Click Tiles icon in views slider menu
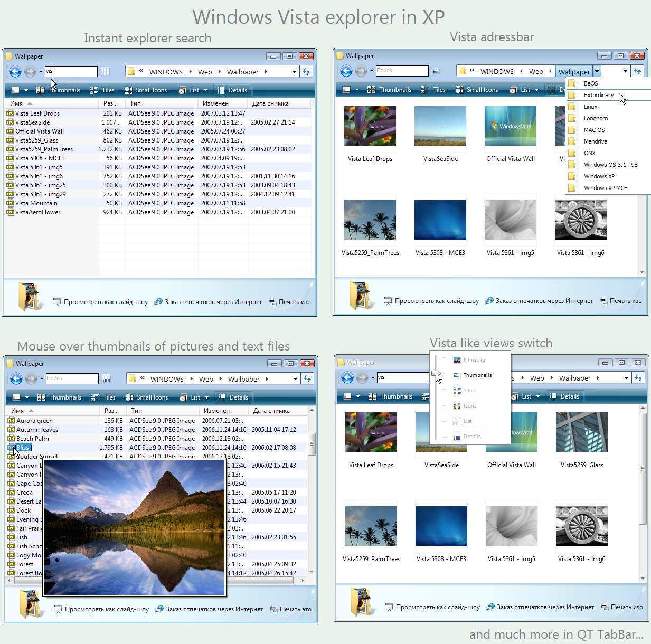651x644 pixels. 457,391
